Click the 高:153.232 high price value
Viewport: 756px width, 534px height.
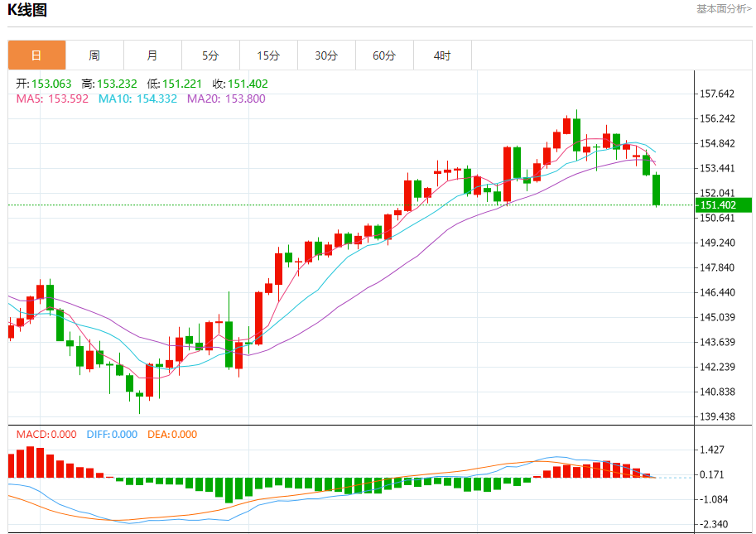pyautogui.click(x=109, y=84)
